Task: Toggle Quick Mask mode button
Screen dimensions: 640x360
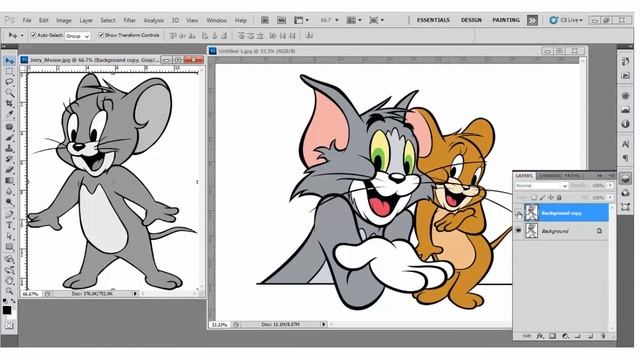Action: (9, 326)
